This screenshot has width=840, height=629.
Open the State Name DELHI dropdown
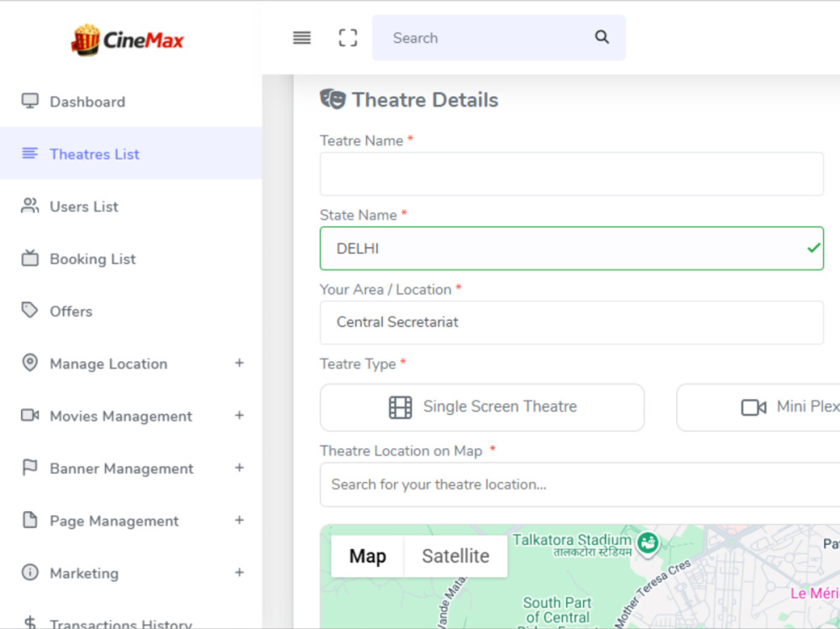571,248
